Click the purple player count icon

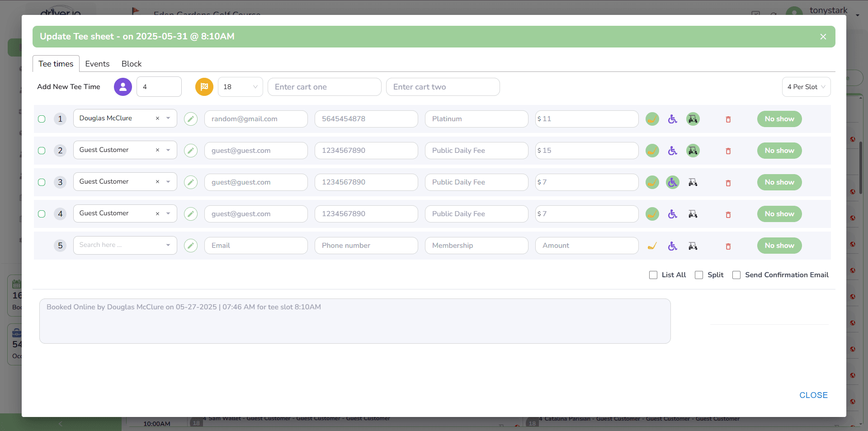tap(123, 87)
